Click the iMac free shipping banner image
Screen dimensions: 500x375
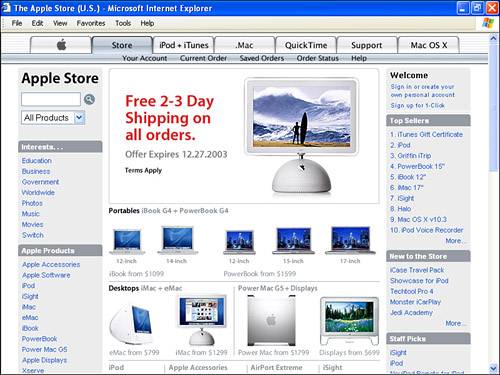point(302,136)
